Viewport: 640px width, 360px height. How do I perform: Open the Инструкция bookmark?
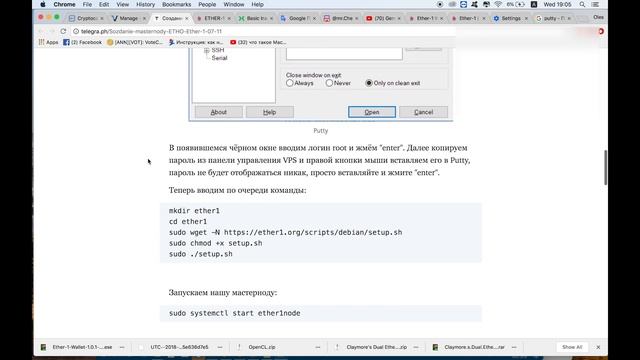coord(196,42)
